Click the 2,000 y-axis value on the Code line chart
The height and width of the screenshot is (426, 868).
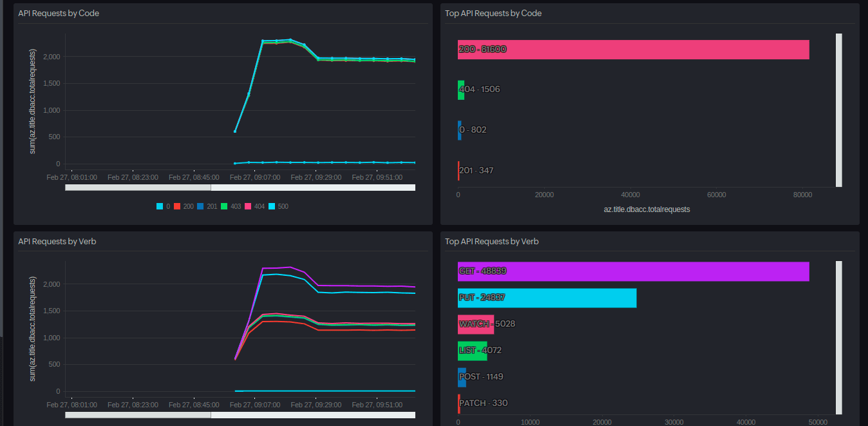click(52, 57)
